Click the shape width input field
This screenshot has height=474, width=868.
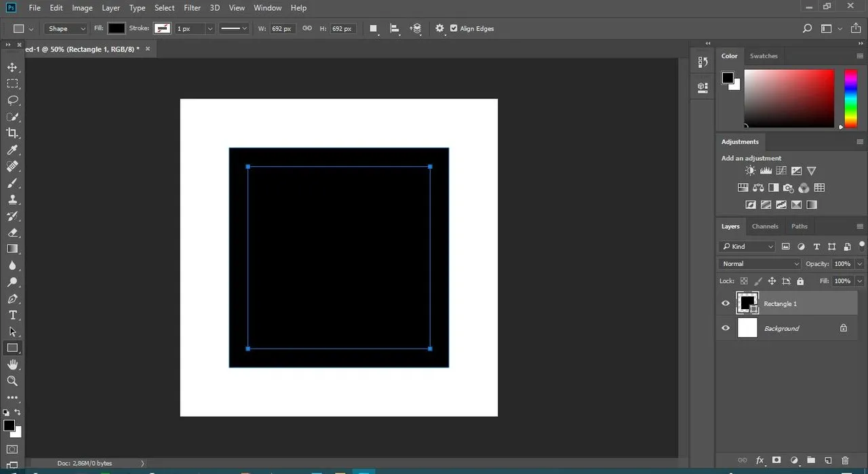click(x=281, y=28)
